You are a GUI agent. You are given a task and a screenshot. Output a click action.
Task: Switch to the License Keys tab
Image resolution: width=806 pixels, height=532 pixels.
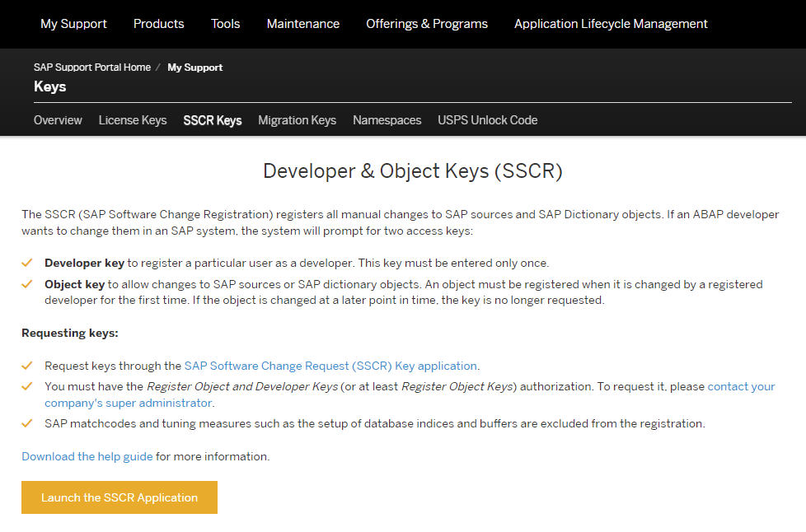tap(133, 120)
